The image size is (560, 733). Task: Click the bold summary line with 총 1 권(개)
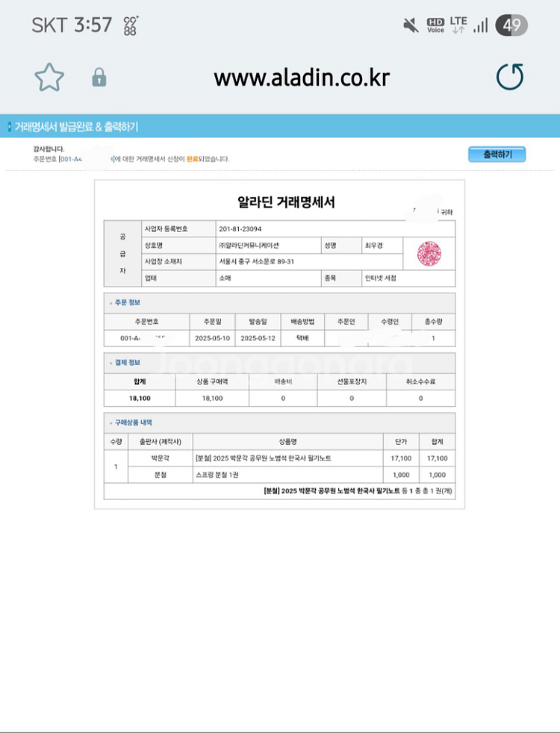(x=358, y=491)
